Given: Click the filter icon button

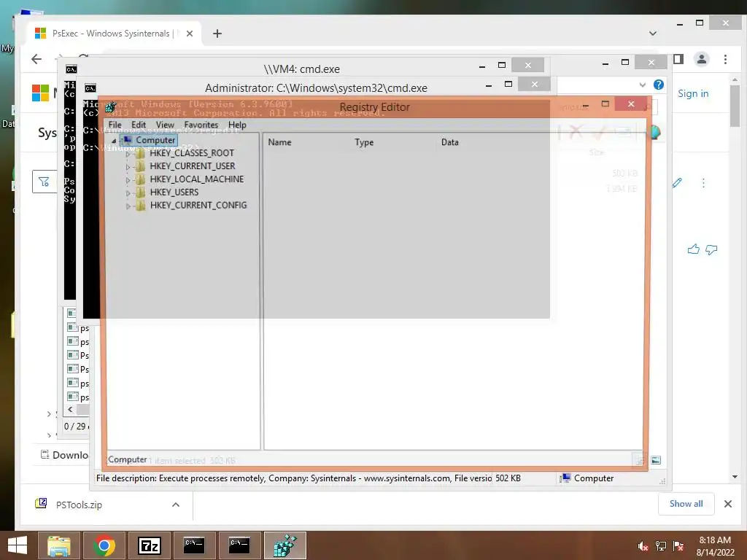Looking at the screenshot, I should click(x=44, y=182).
